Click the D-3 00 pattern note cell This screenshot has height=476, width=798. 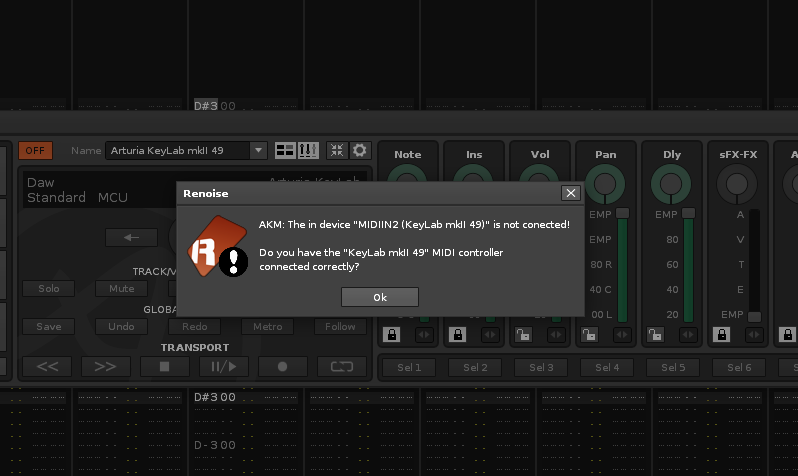tap(215, 445)
